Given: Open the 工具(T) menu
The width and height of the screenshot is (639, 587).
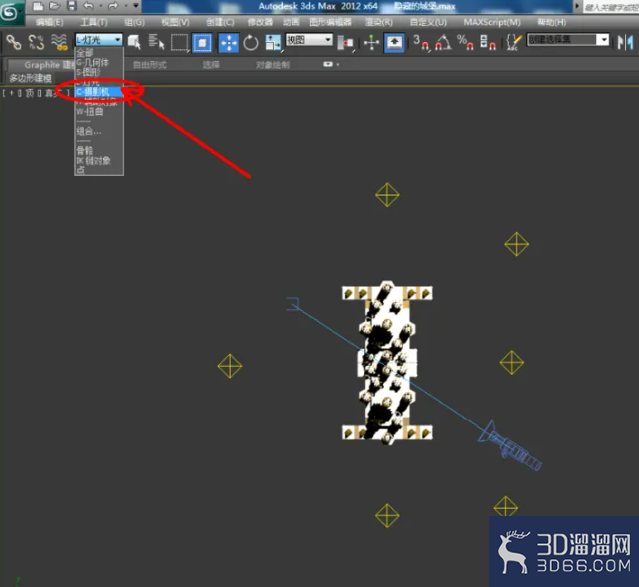Looking at the screenshot, I should [x=94, y=22].
